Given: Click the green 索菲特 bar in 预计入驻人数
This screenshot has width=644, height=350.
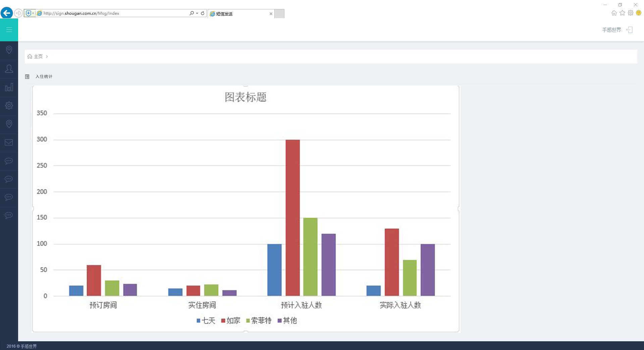Looking at the screenshot, I should click(310, 257).
